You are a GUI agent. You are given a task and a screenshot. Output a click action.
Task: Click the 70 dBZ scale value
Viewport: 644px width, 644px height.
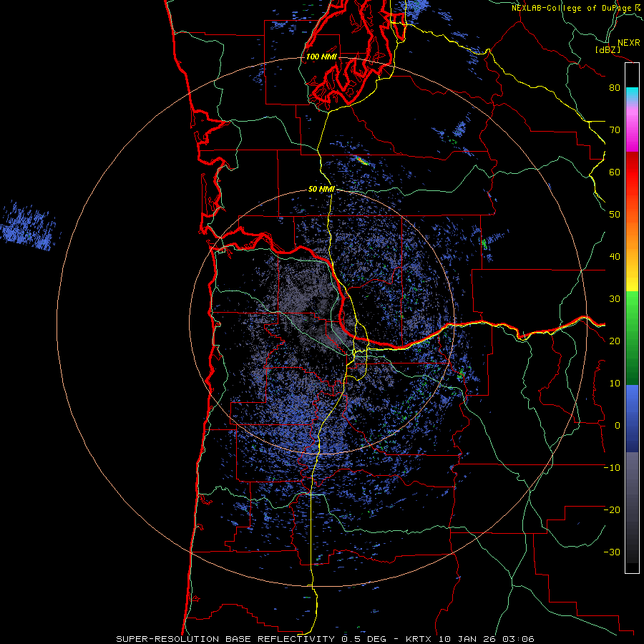(x=615, y=130)
